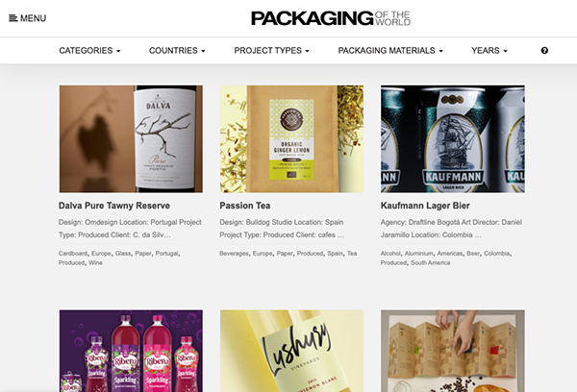Expand the CATEGORIES dropdown
The height and width of the screenshot is (392, 577).
point(89,50)
